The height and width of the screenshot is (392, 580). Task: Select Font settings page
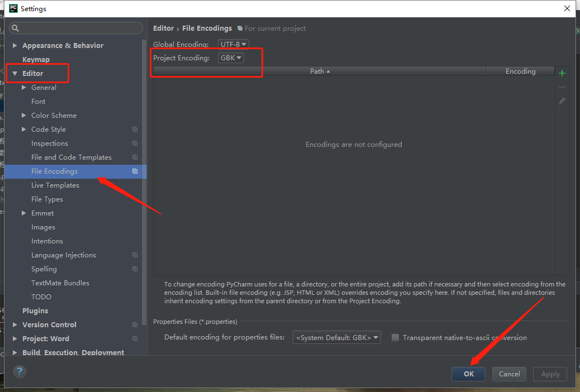(38, 101)
